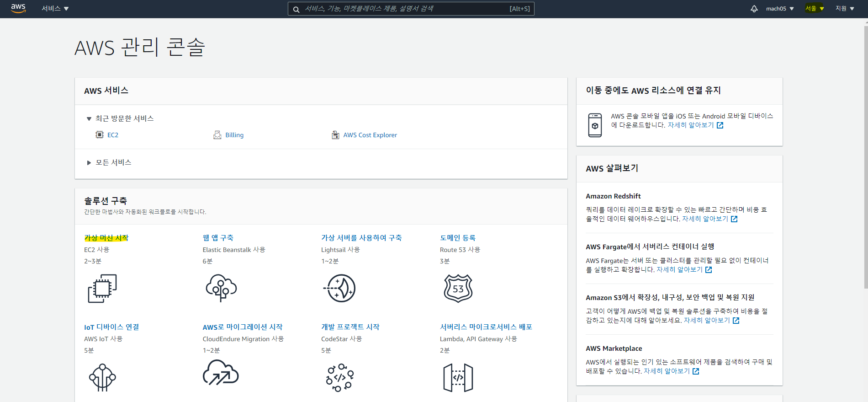Viewport: 868px width, 402px height.
Task: Click the CodeStar project icon
Action: click(x=340, y=378)
